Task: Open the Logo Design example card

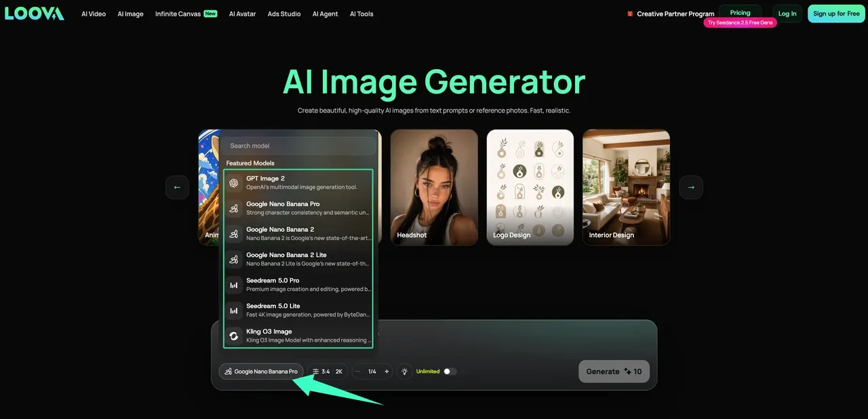Action: tap(530, 187)
